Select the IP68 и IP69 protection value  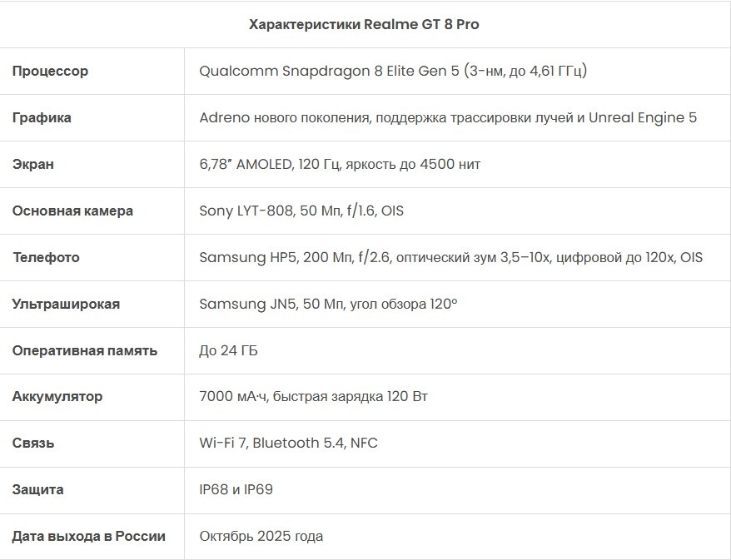pos(236,489)
